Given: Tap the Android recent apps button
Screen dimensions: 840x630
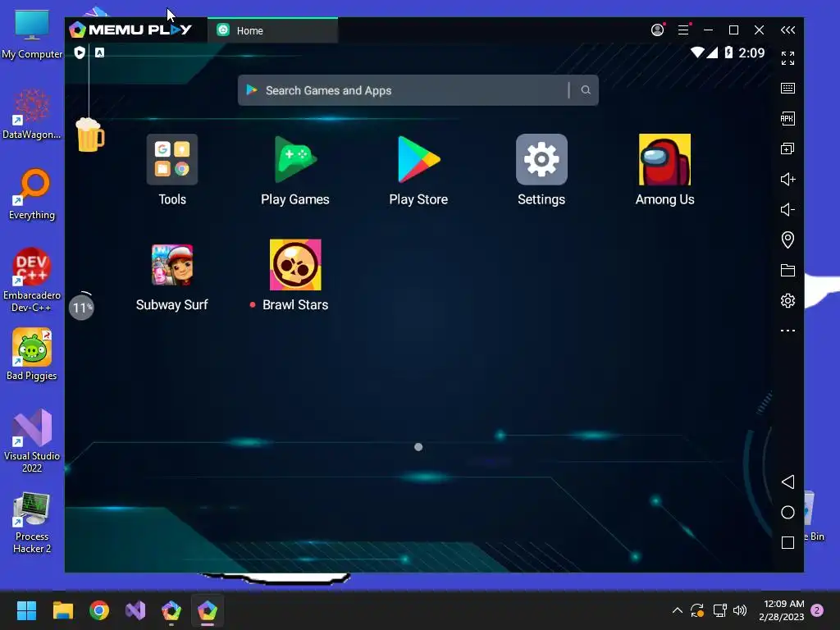Looking at the screenshot, I should point(787,543).
